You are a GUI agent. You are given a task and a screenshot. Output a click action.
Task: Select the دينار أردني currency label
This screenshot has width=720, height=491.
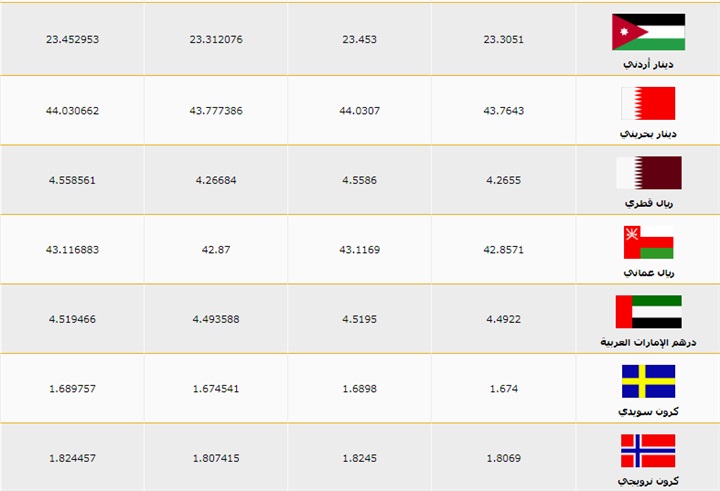pos(648,63)
